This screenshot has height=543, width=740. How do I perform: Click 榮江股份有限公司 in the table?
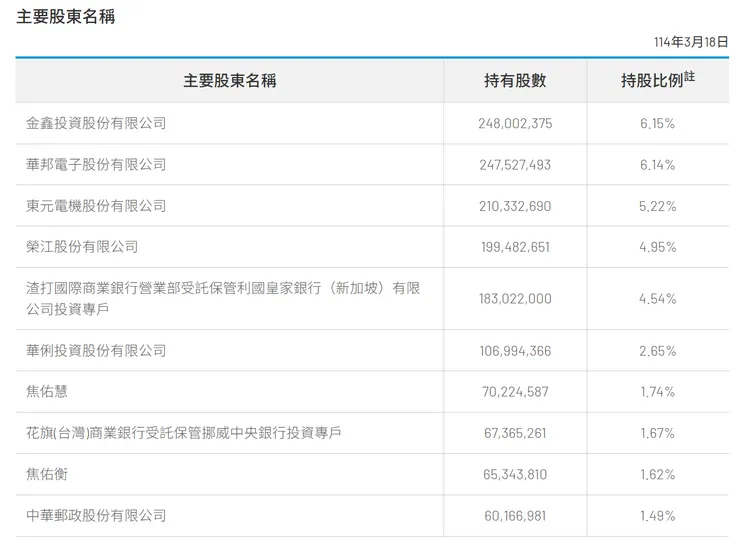click(82, 247)
